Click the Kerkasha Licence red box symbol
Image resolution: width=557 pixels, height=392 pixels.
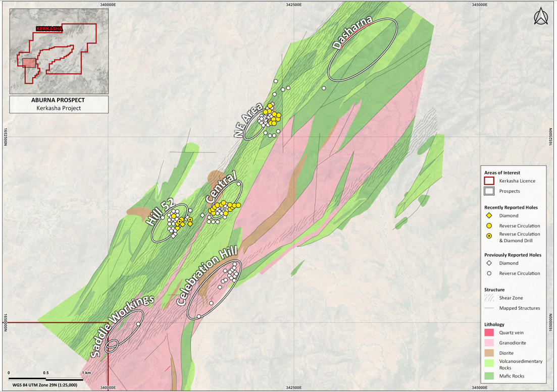click(x=489, y=181)
